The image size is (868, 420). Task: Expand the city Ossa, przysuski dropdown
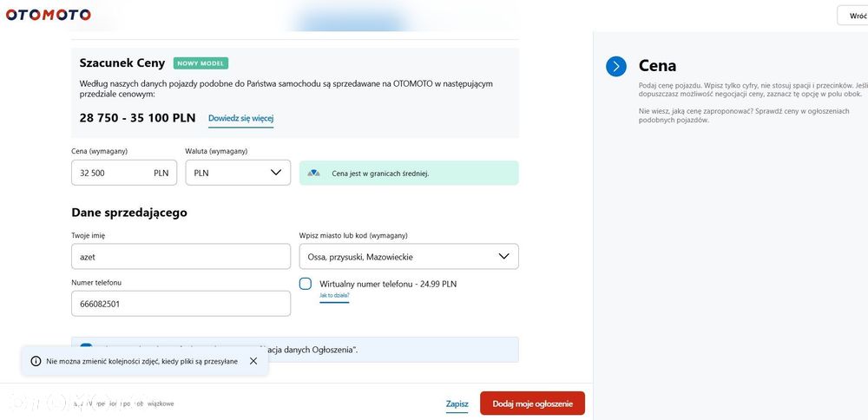[x=409, y=256]
